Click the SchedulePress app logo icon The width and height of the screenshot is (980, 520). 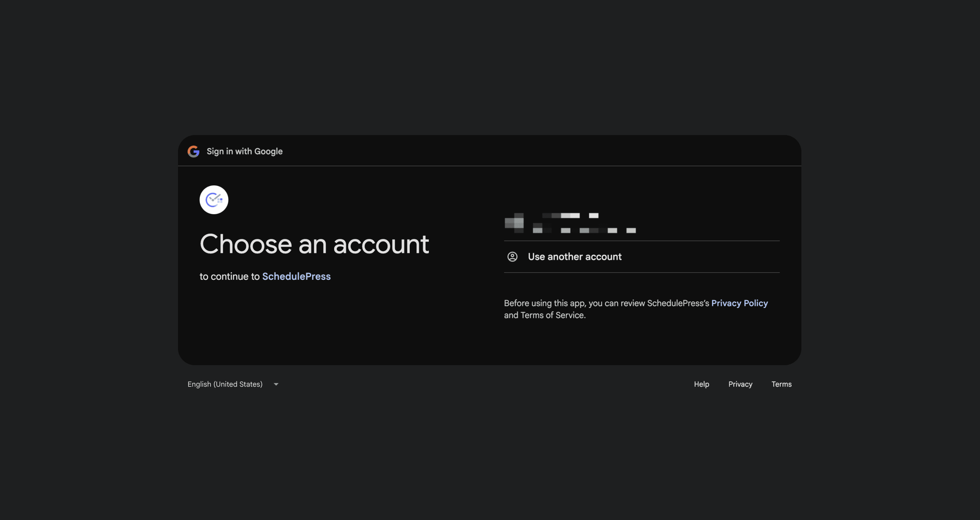[214, 199]
